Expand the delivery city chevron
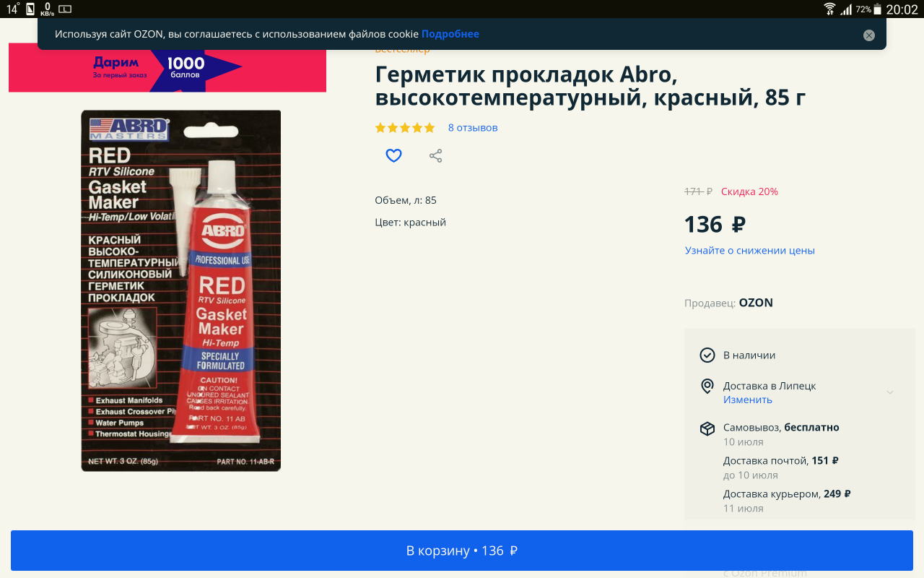 890,392
